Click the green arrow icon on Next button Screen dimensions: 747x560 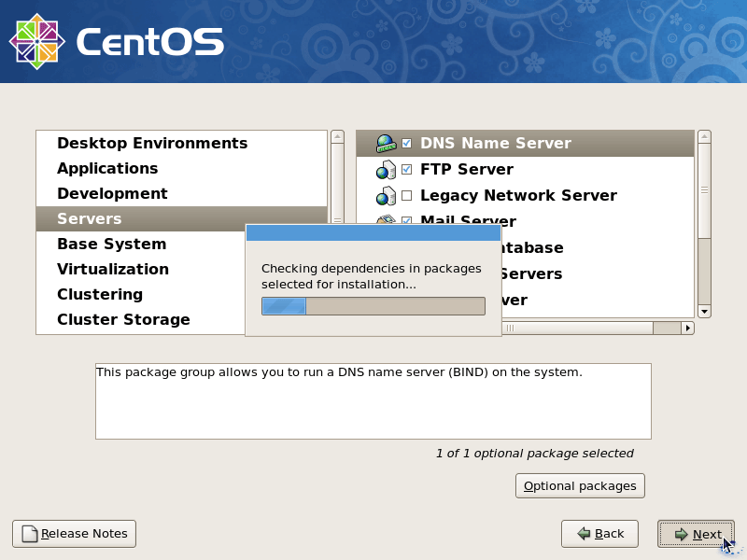(x=680, y=534)
